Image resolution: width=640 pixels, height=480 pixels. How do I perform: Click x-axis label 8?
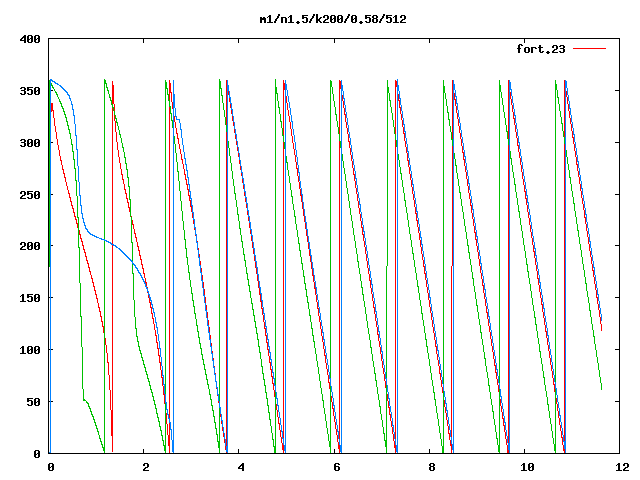tap(432, 467)
